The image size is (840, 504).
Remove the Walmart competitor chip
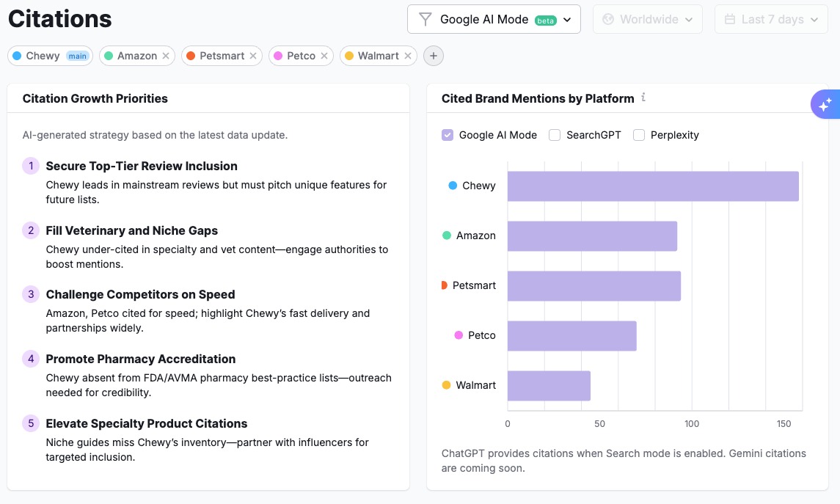click(408, 56)
